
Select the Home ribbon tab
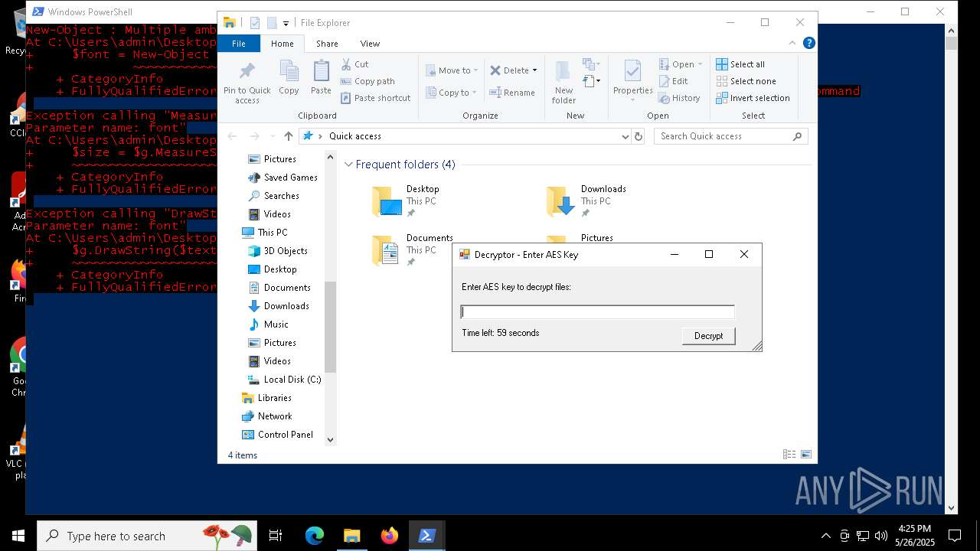click(x=282, y=44)
